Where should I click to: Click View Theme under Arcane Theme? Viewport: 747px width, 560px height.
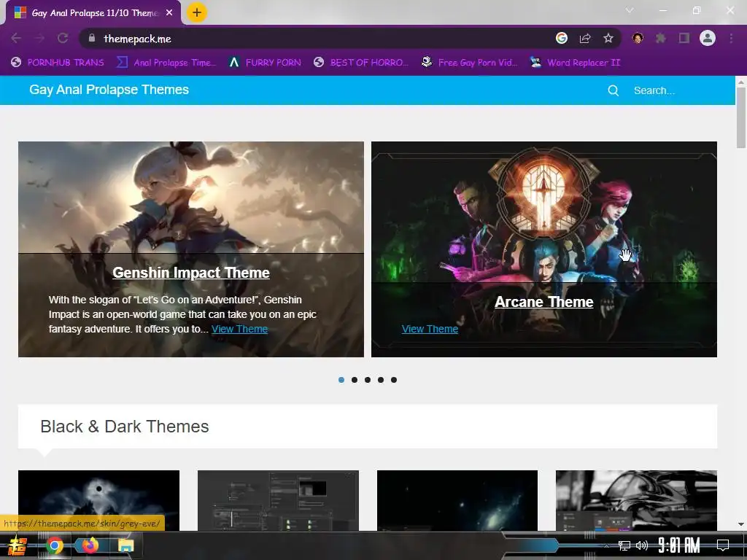coord(430,329)
